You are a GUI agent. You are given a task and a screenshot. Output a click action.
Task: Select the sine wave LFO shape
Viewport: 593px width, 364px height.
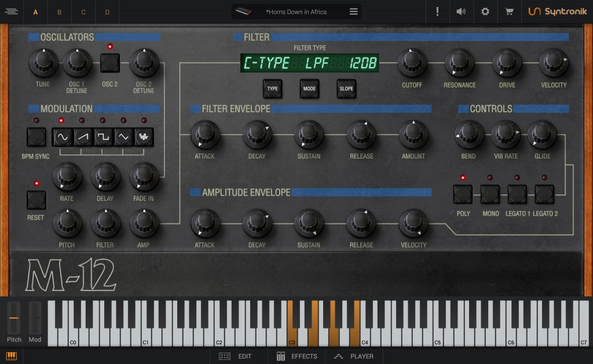(63, 136)
